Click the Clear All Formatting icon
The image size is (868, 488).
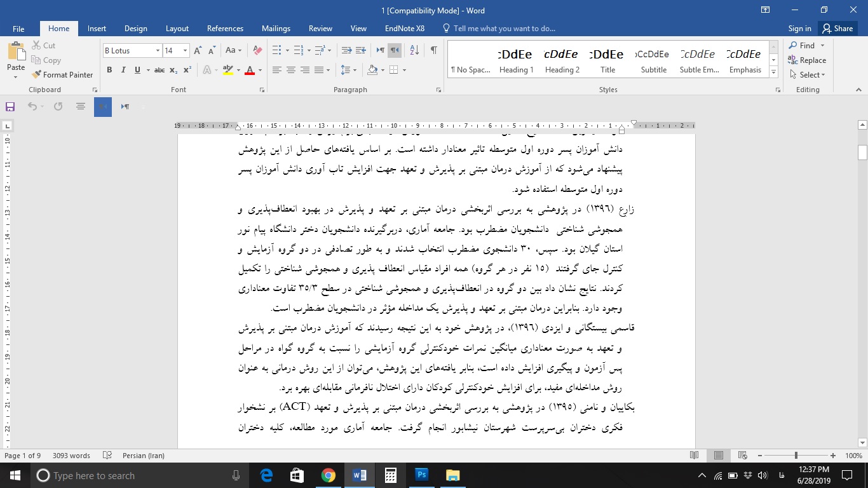pos(257,50)
